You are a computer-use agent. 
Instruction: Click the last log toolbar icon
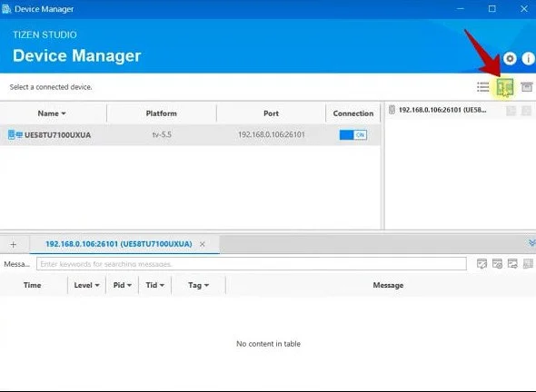click(528, 264)
